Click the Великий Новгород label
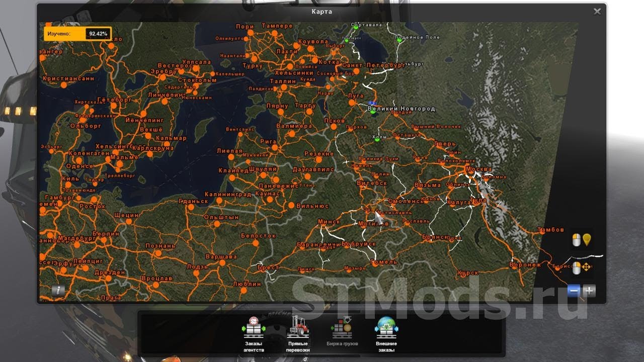The height and width of the screenshot is (362, 644). tap(401, 109)
